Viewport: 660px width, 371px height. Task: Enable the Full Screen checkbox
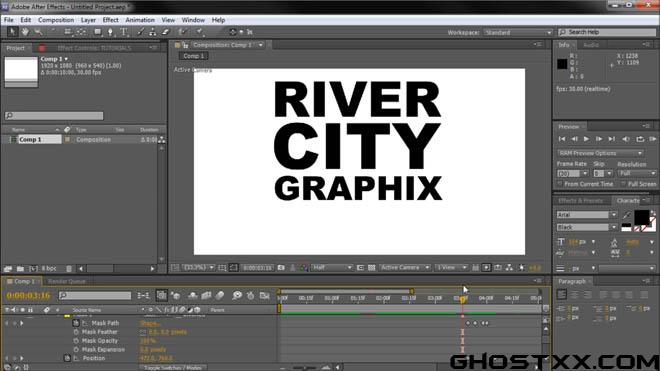(623, 184)
